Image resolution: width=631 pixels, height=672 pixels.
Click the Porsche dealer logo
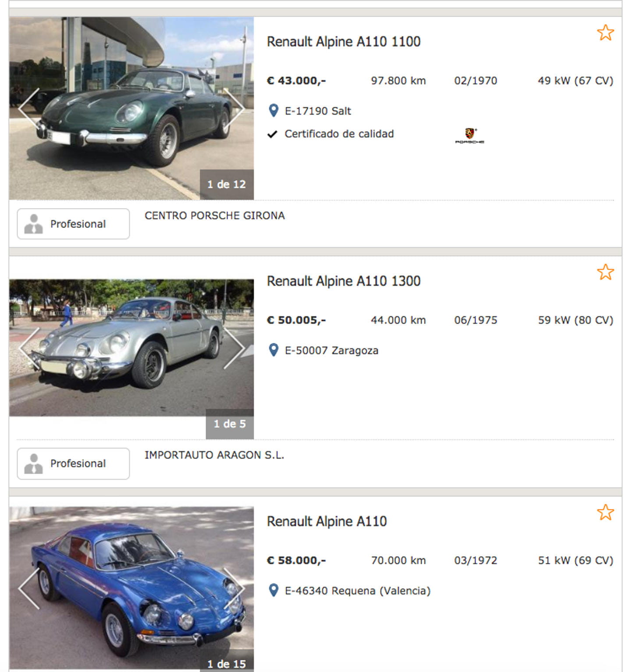click(x=470, y=135)
